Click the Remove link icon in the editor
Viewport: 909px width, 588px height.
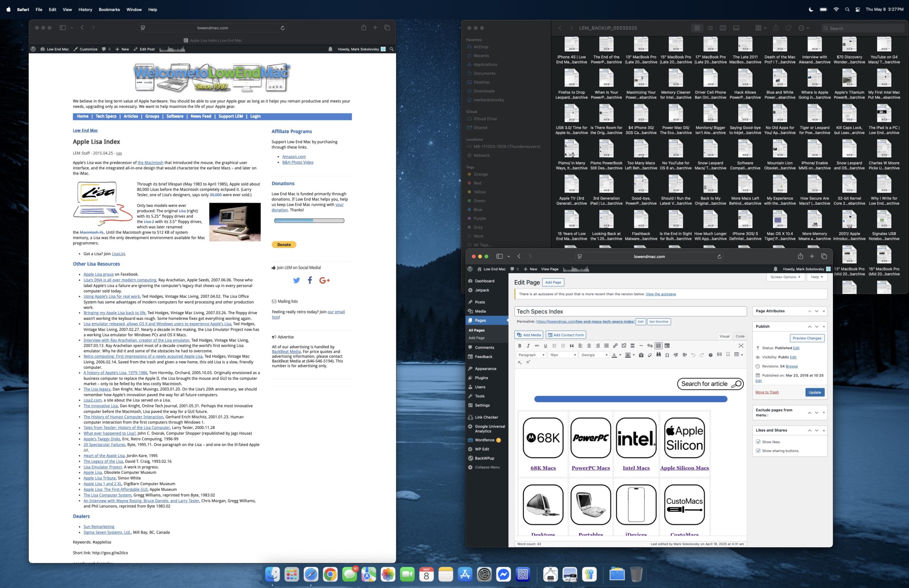[x=624, y=346]
